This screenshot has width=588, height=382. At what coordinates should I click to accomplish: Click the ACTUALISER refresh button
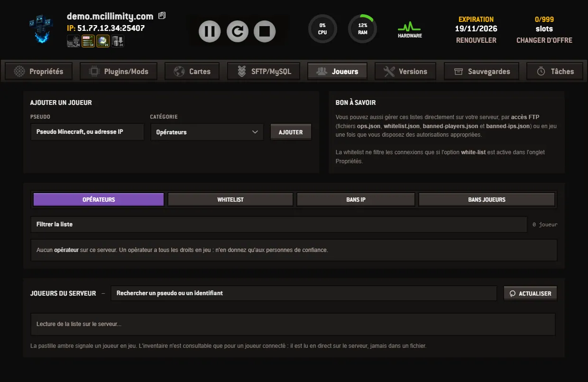(x=530, y=293)
